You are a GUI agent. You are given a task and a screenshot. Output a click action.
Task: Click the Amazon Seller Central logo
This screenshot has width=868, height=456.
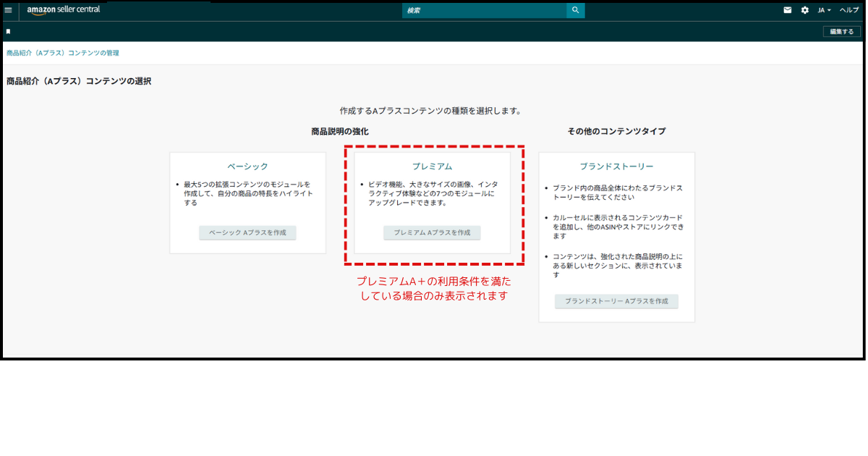(64, 10)
